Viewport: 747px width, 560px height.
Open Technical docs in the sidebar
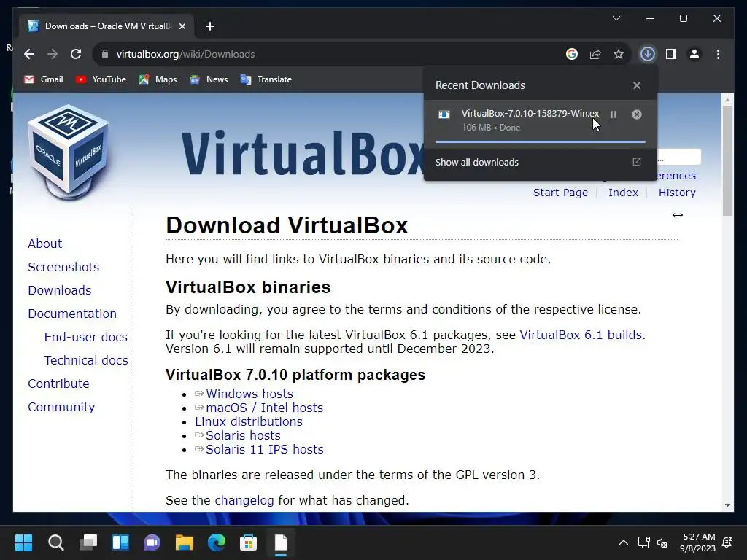[x=86, y=360]
